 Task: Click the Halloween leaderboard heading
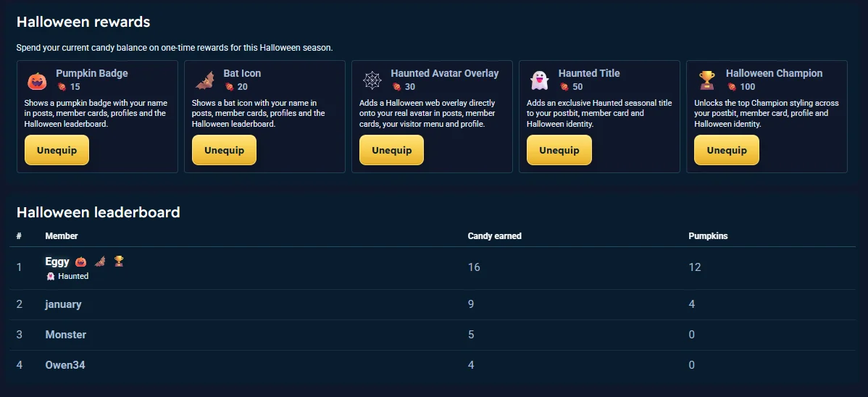tap(99, 212)
